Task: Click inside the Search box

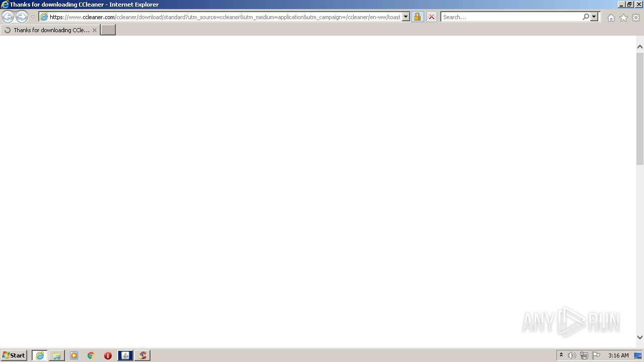Action: (511, 17)
